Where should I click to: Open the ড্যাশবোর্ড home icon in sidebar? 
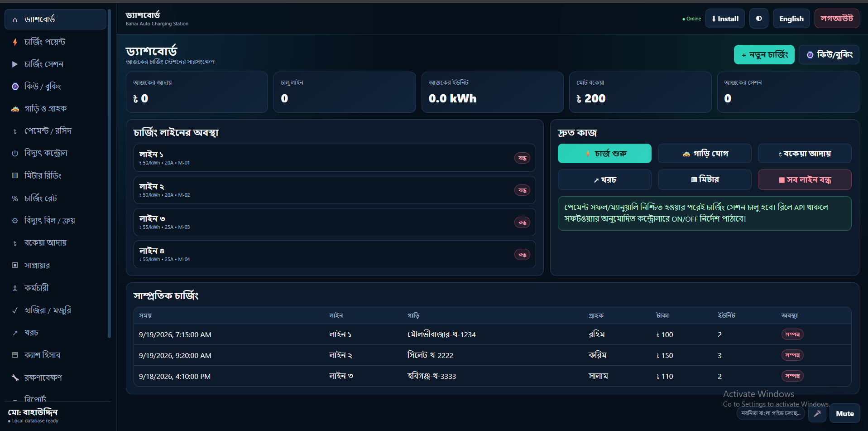(x=15, y=19)
